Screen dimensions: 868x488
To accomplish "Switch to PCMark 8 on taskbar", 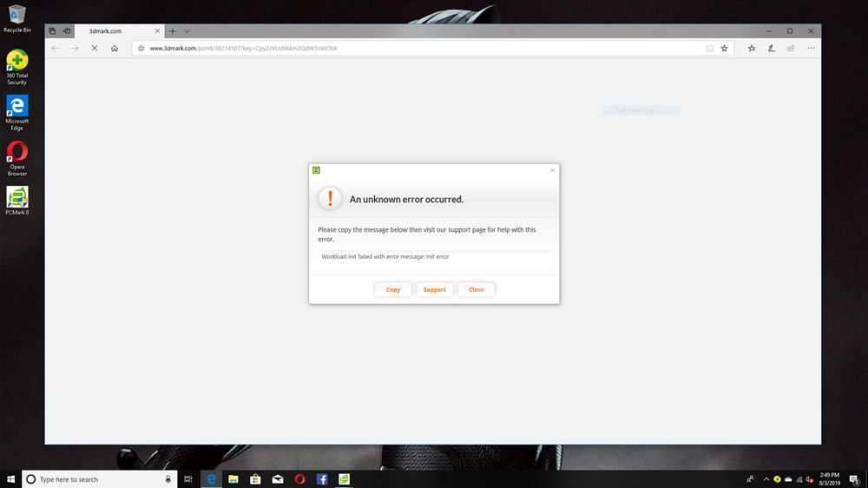I will tap(344, 479).
